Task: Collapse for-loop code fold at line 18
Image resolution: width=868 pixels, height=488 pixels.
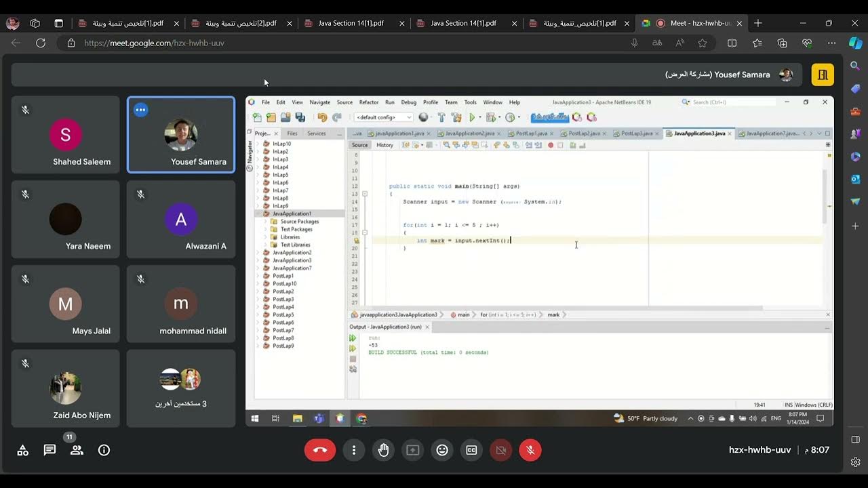Action: [x=365, y=232]
